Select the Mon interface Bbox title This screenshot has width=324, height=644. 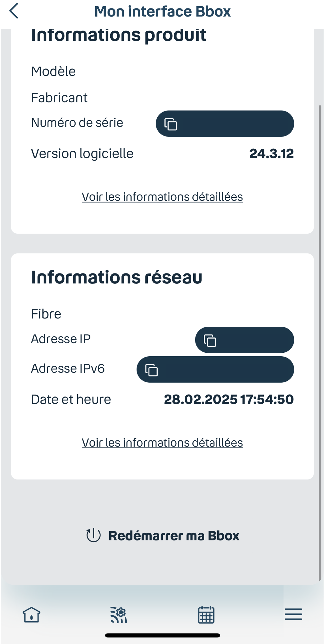[162, 11]
